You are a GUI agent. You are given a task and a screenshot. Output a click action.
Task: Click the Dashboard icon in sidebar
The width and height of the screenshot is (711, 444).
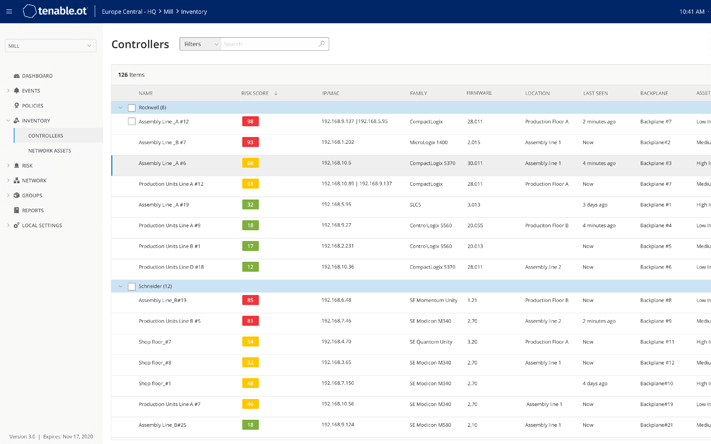pyautogui.click(x=17, y=76)
